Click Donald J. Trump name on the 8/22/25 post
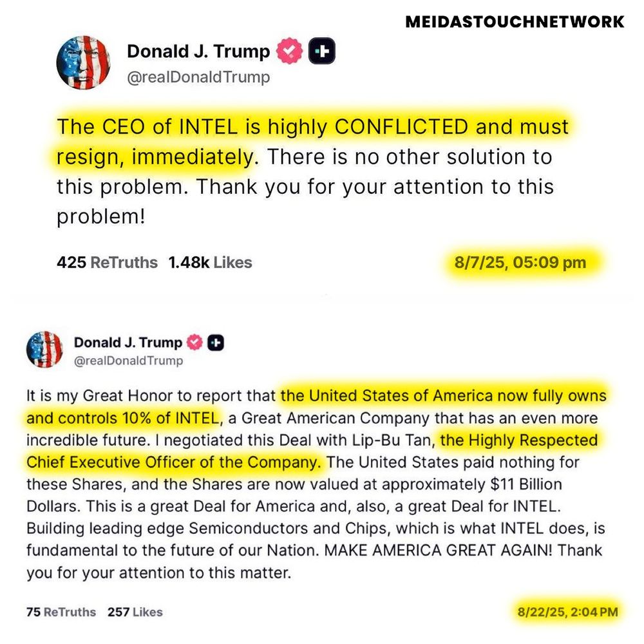The width and height of the screenshot is (644, 644). [128, 343]
